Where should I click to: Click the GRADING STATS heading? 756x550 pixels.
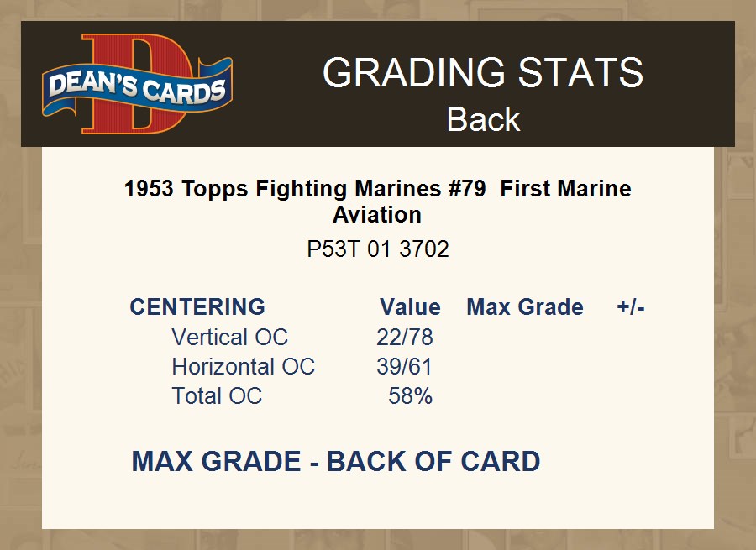click(483, 73)
